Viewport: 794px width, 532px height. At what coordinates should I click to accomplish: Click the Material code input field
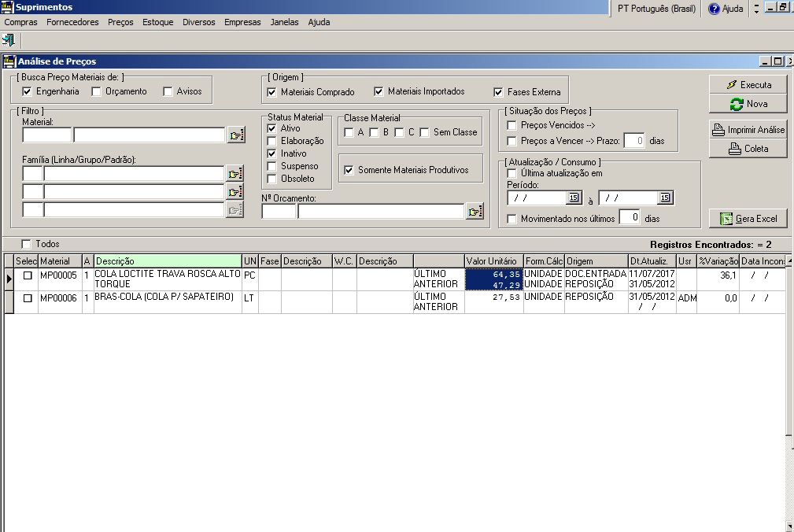(46, 135)
